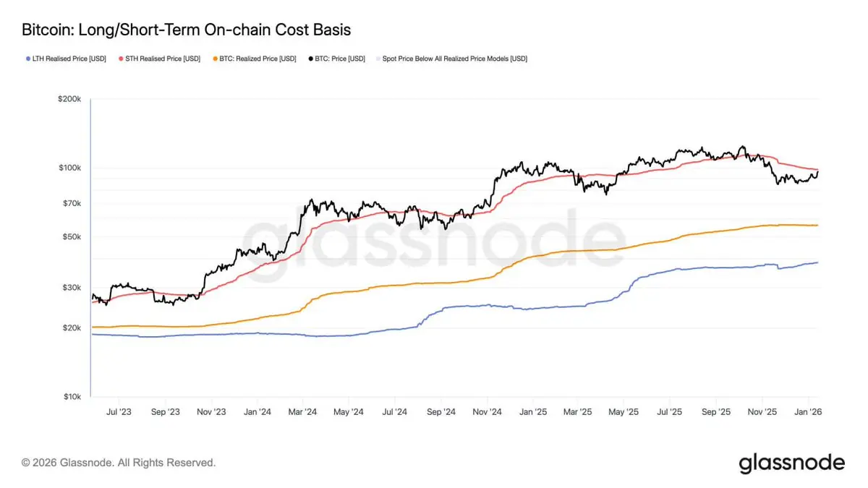Click the glassnode logo at bottom right
Screen dimensions: 868x488
791,463
